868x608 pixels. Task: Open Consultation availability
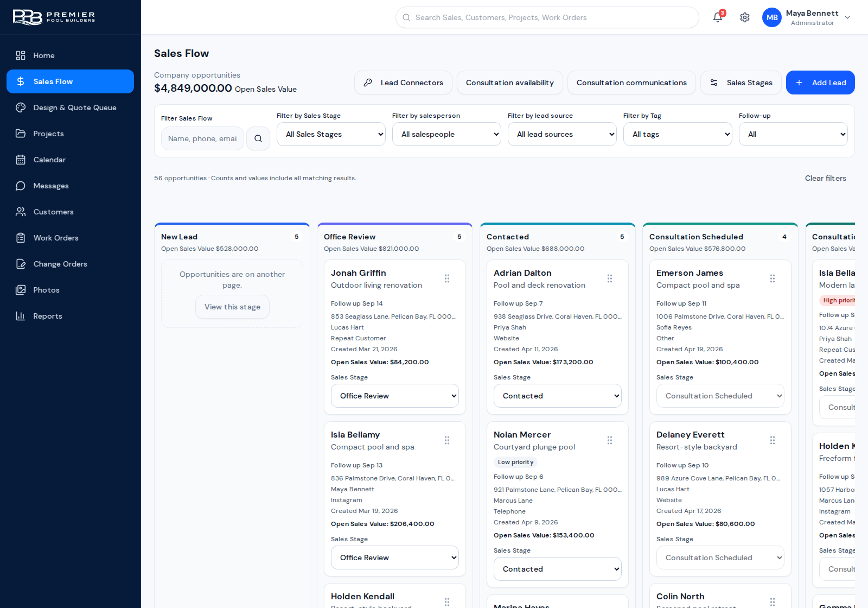pyautogui.click(x=510, y=83)
